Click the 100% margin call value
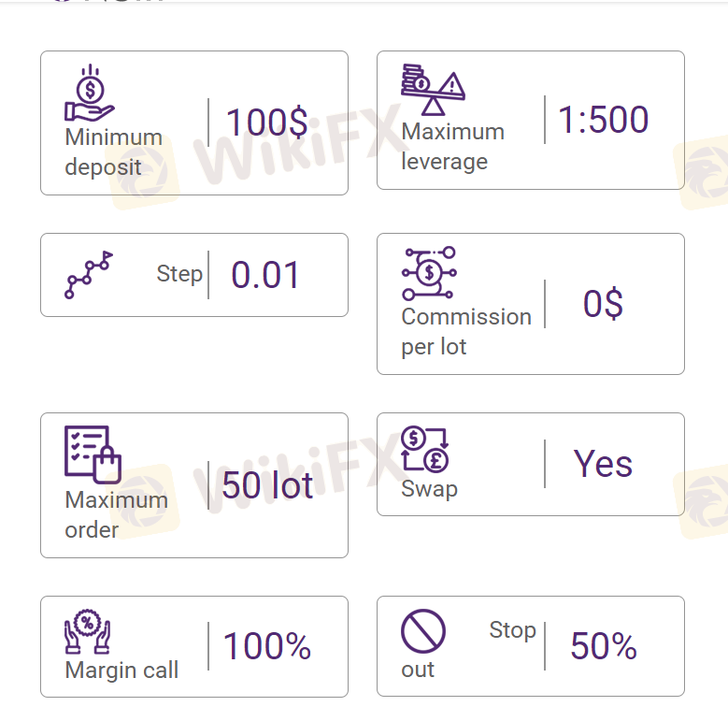Screen dimensions: 728x721 [267, 646]
